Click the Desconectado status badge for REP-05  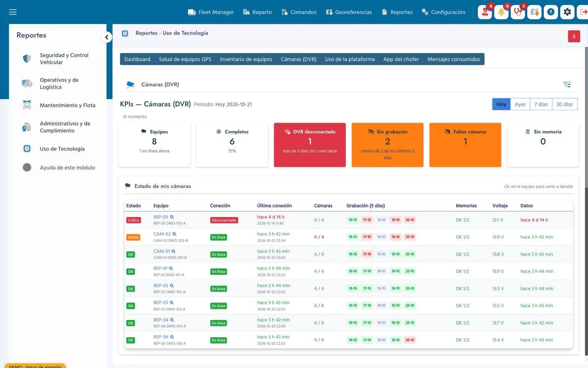point(224,220)
